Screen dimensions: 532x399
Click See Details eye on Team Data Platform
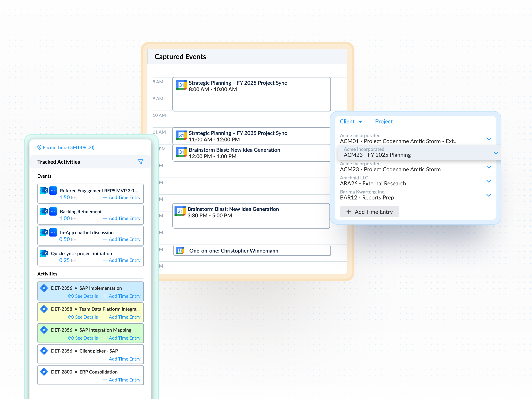coord(71,317)
